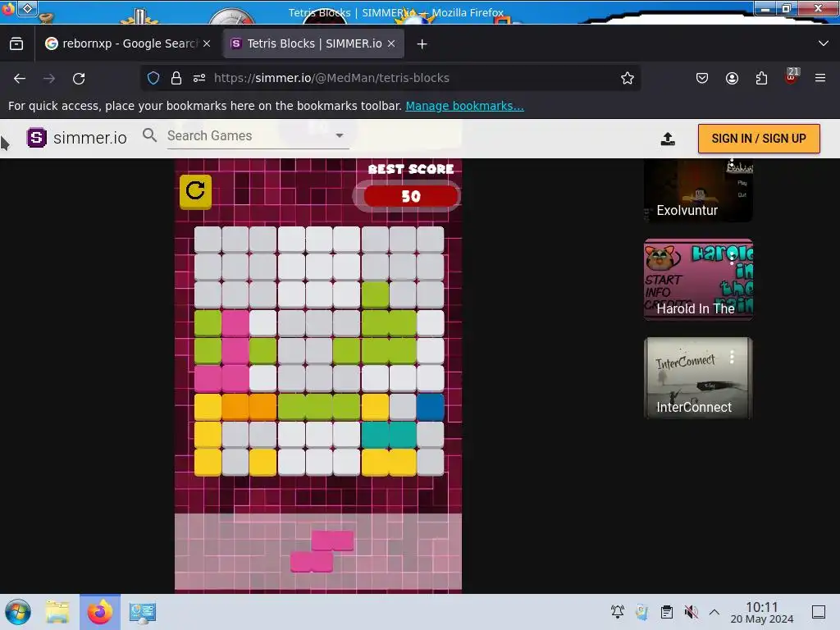Switch to rebornxp Google Search tab
Screen dimensions: 840x630
click(128, 43)
